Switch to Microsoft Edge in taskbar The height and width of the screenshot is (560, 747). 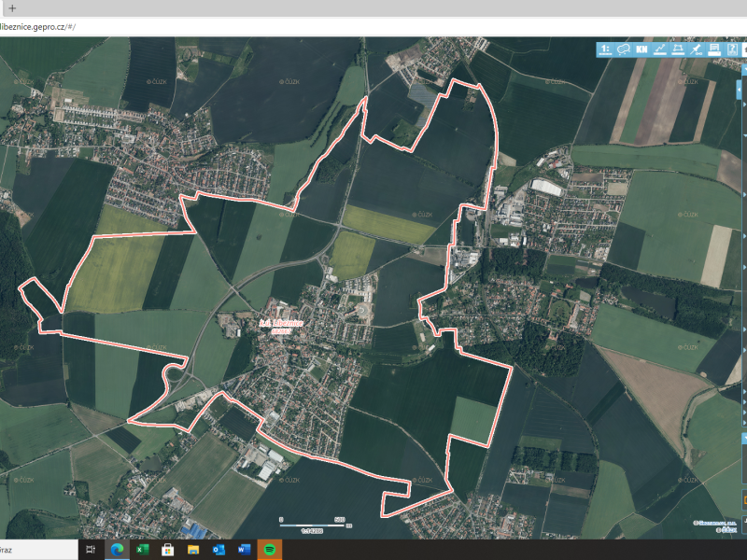click(x=118, y=550)
